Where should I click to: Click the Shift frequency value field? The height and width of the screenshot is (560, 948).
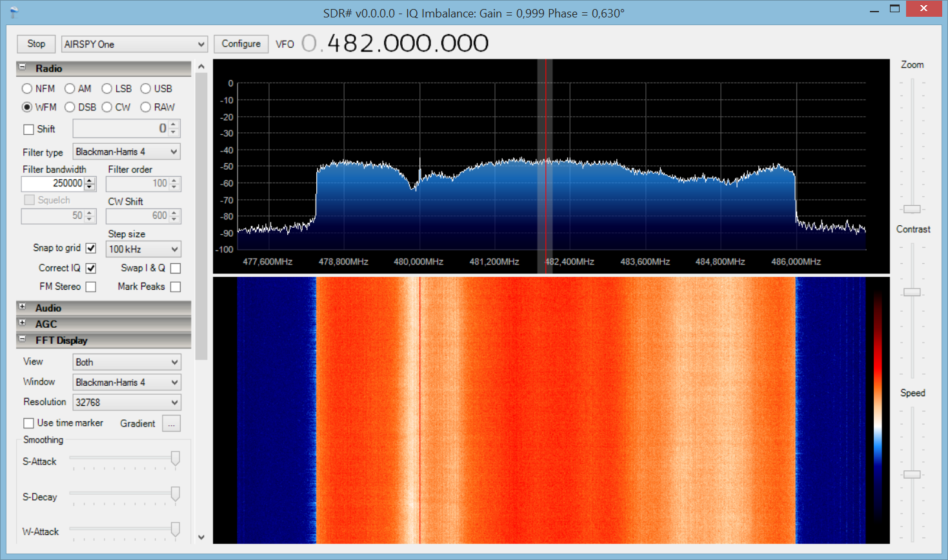click(x=121, y=128)
